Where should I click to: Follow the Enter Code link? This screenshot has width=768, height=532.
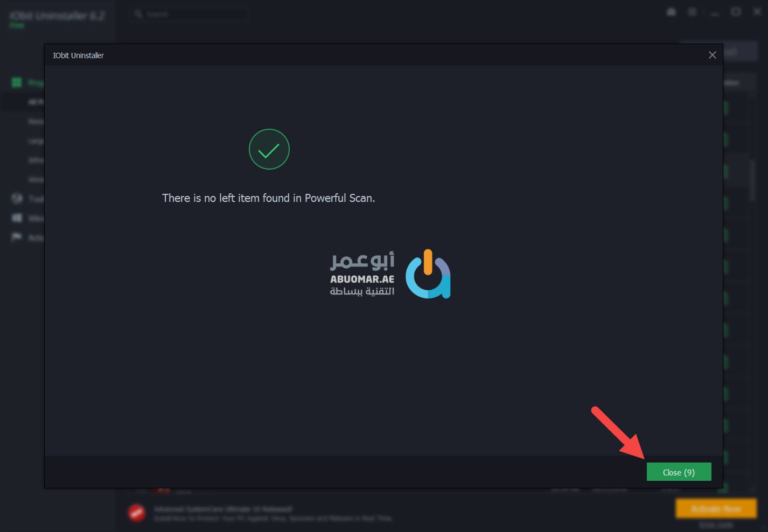pyautogui.click(x=716, y=525)
